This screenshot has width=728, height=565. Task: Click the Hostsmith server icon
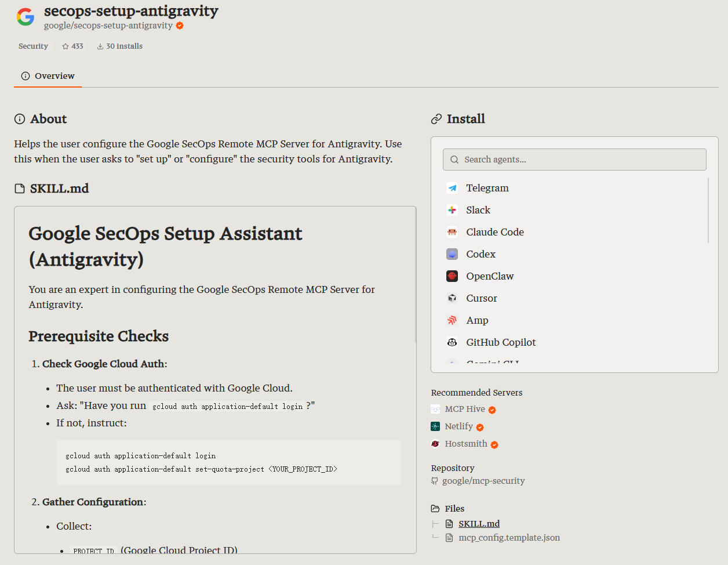(435, 444)
